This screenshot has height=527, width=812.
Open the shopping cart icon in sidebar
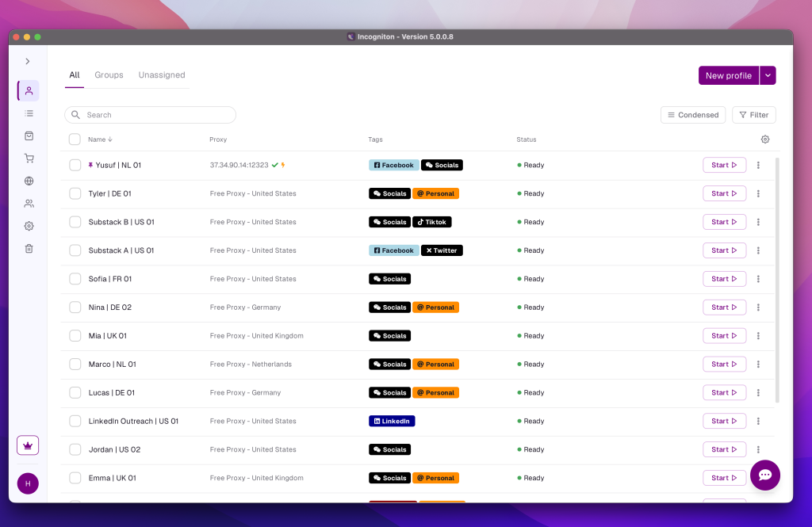[x=29, y=158]
